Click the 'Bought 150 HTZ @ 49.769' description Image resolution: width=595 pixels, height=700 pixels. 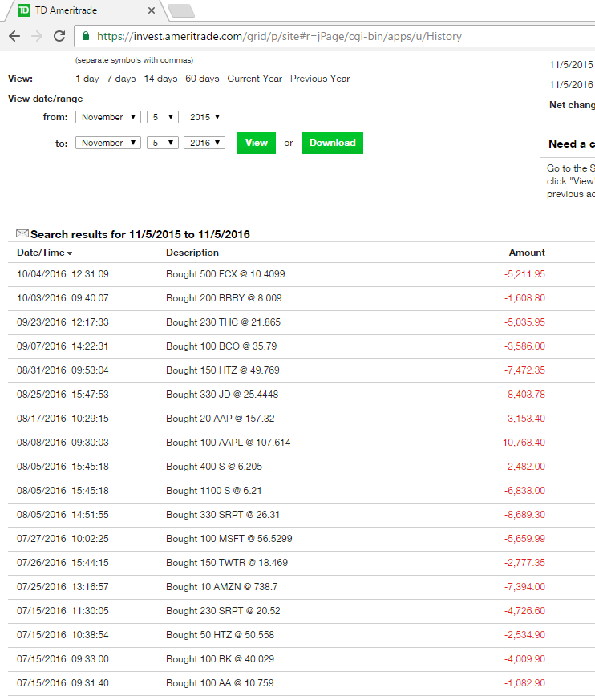[x=223, y=370]
